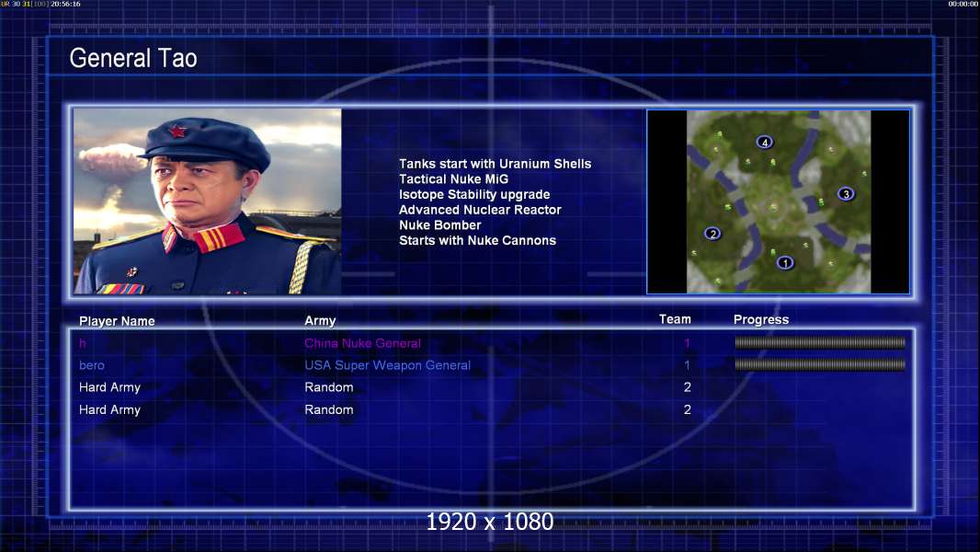Click 'China Nuke General' army entry
Image resolution: width=980 pixels, height=552 pixels.
[x=362, y=343]
